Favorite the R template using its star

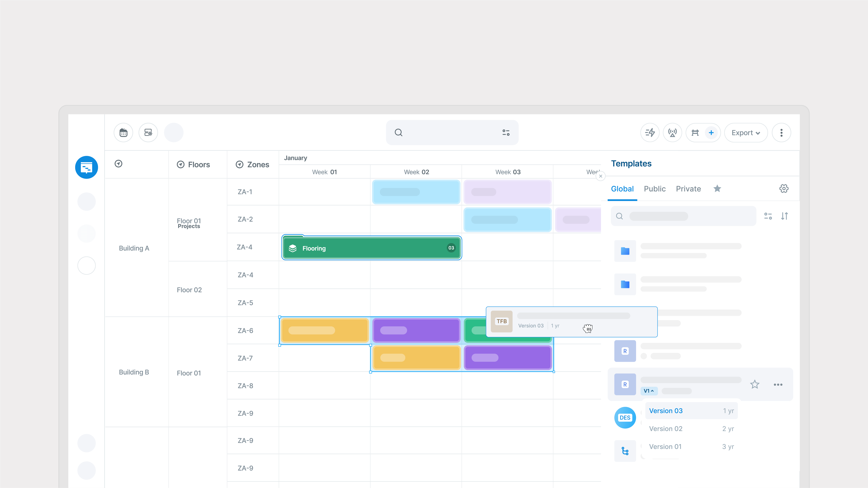pos(755,384)
